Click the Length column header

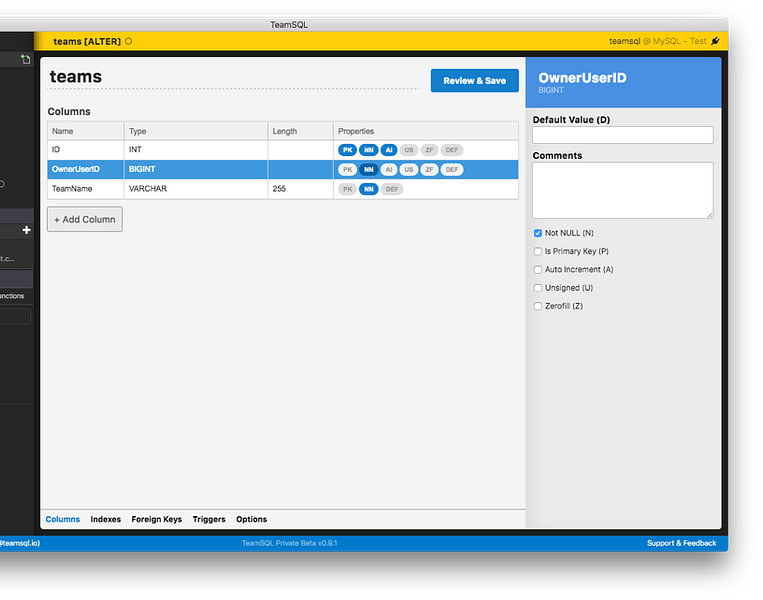[301, 131]
